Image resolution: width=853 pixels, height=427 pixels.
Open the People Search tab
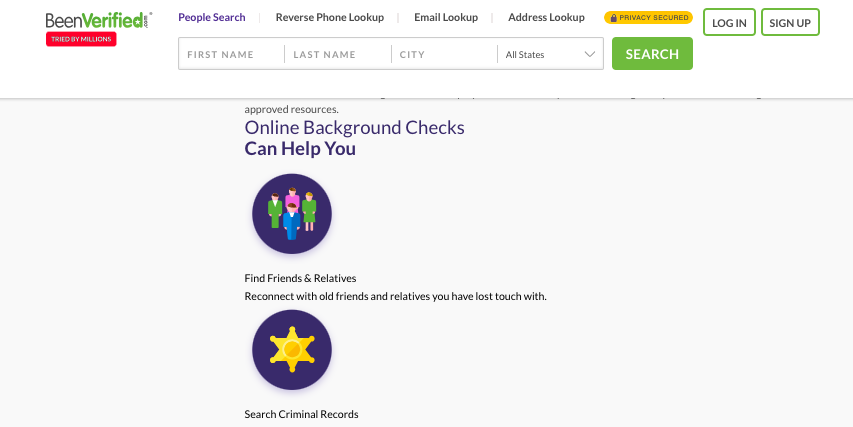tap(212, 17)
